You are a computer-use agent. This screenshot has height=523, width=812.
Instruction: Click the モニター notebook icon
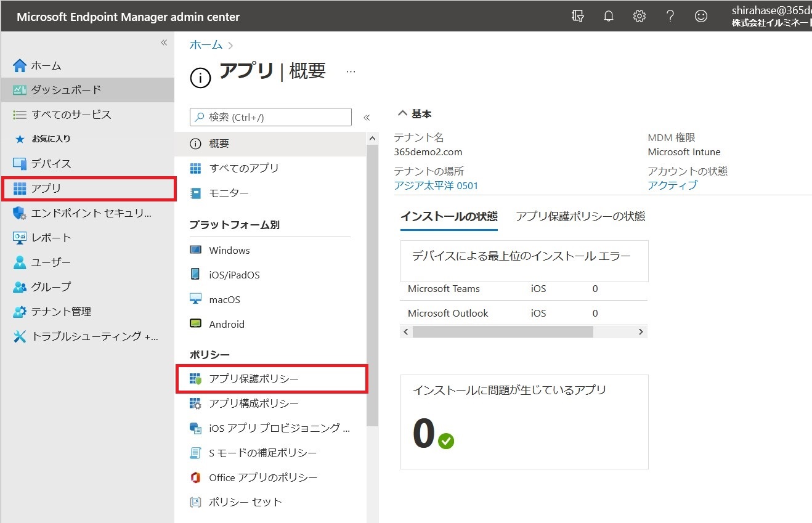195,193
